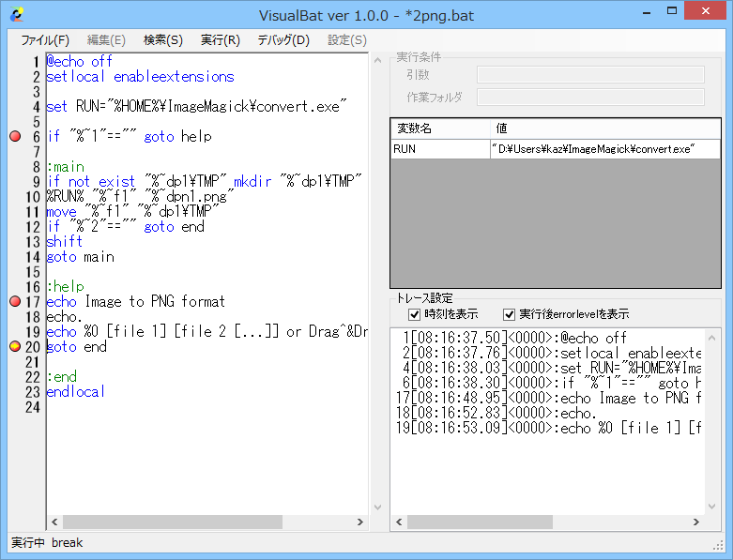Maximize the VisualBat window

(672, 11)
